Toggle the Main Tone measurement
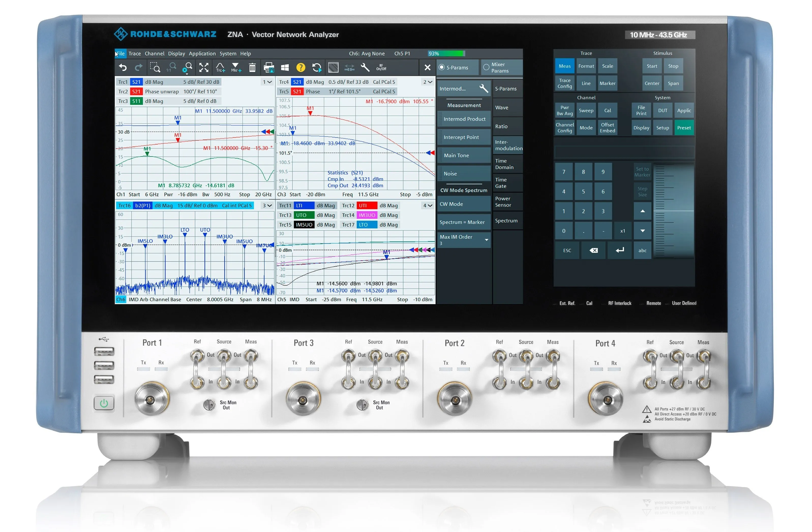 point(464,155)
